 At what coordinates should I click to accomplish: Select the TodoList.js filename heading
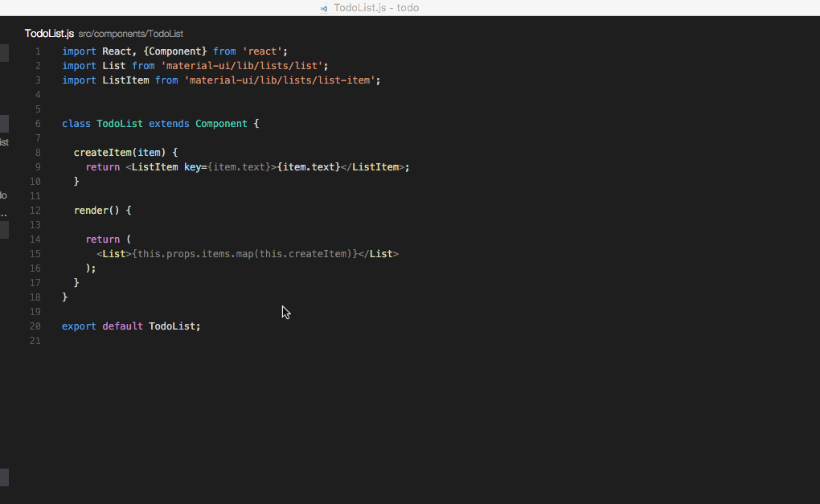[x=48, y=34]
